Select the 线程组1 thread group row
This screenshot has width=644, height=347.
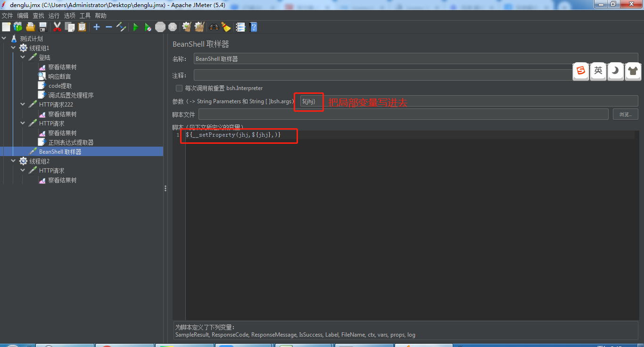(39, 48)
